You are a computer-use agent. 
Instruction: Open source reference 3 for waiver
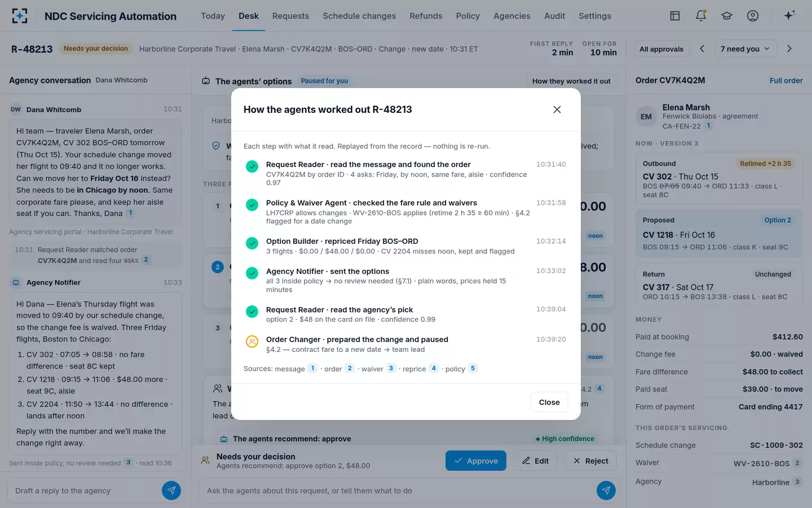pos(391,368)
